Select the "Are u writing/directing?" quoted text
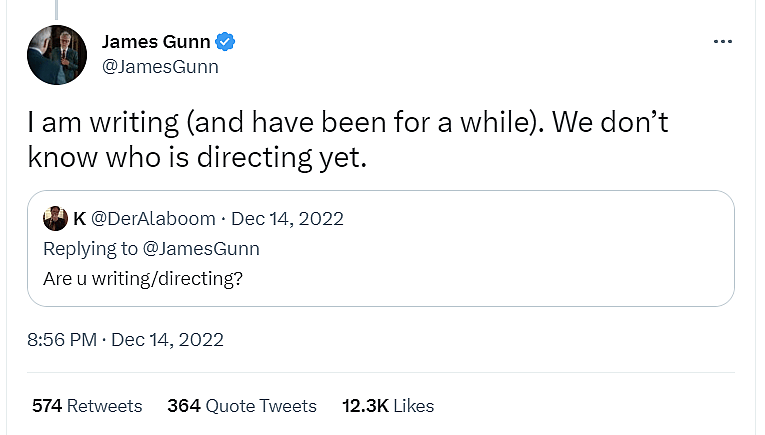This screenshot has width=765, height=435. 143,278
